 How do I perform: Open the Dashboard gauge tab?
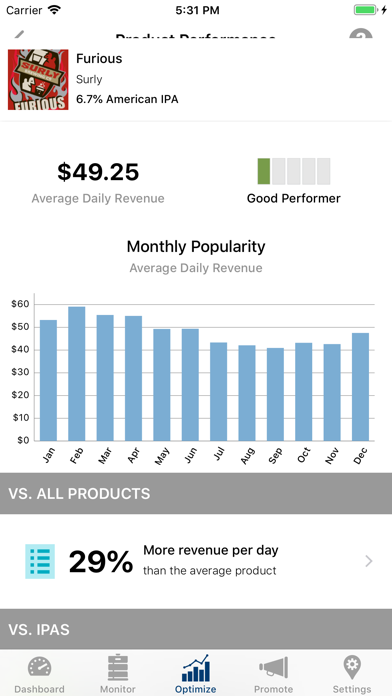tap(40, 674)
